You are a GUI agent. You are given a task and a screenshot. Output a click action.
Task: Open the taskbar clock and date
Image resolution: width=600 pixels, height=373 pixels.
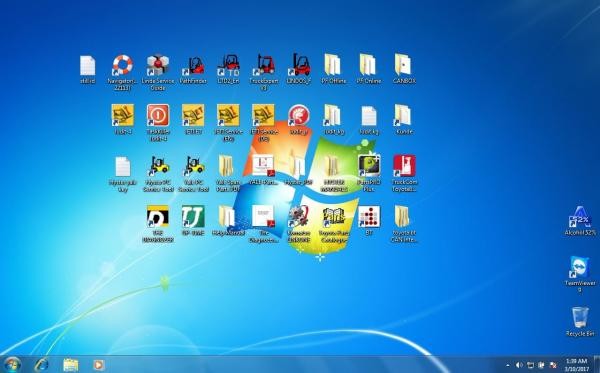point(577,365)
